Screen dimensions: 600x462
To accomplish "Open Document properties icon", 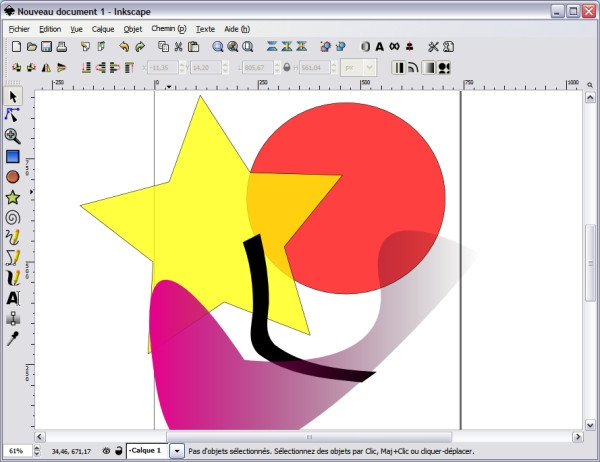I will [448, 47].
